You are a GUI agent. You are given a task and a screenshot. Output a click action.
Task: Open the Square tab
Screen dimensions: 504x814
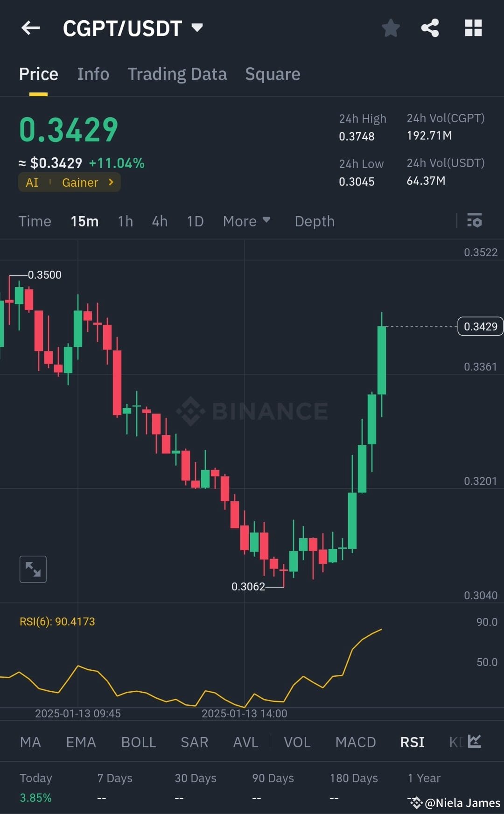(273, 74)
